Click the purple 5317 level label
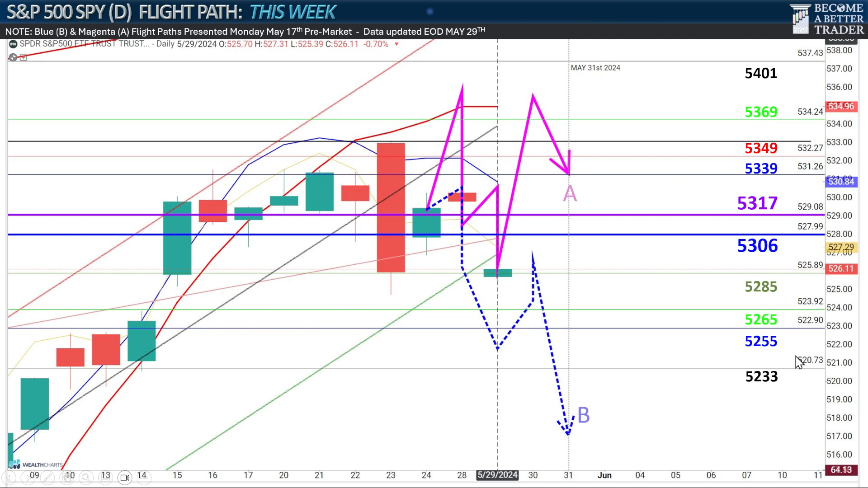This screenshot has width=868, height=488. [757, 203]
